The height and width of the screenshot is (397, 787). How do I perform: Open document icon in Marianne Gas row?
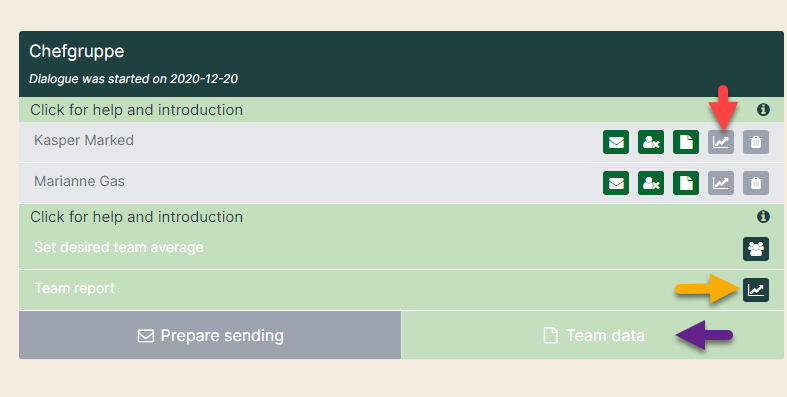pyautogui.click(x=686, y=183)
